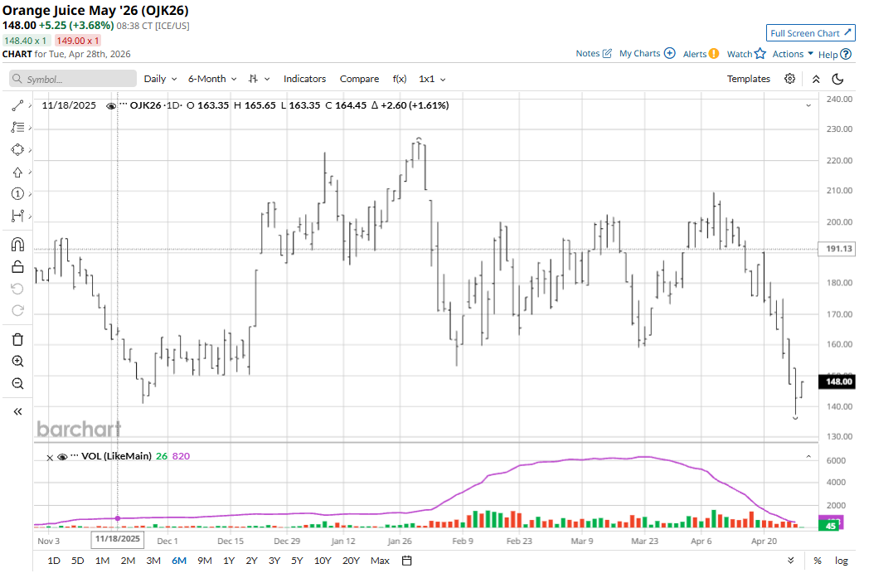Toggle OJK26 series visibility eye
This screenshot has height=588, width=869.
pos(111,106)
